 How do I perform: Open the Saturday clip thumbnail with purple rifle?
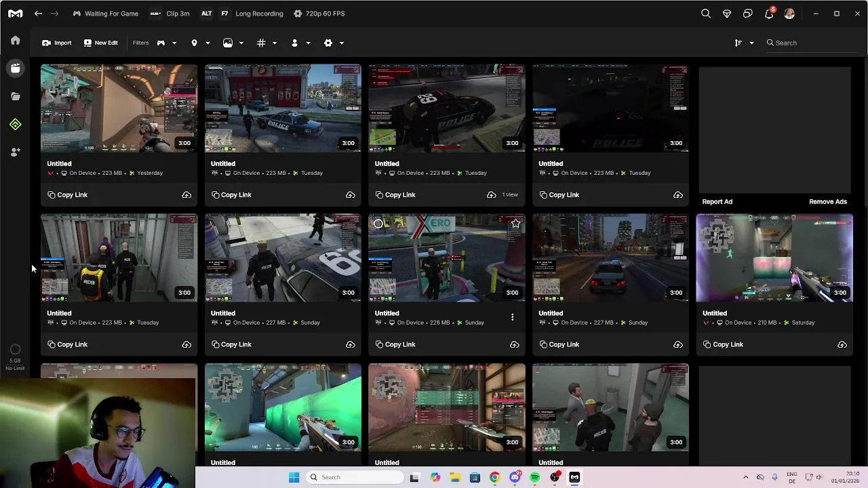[x=774, y=258]
